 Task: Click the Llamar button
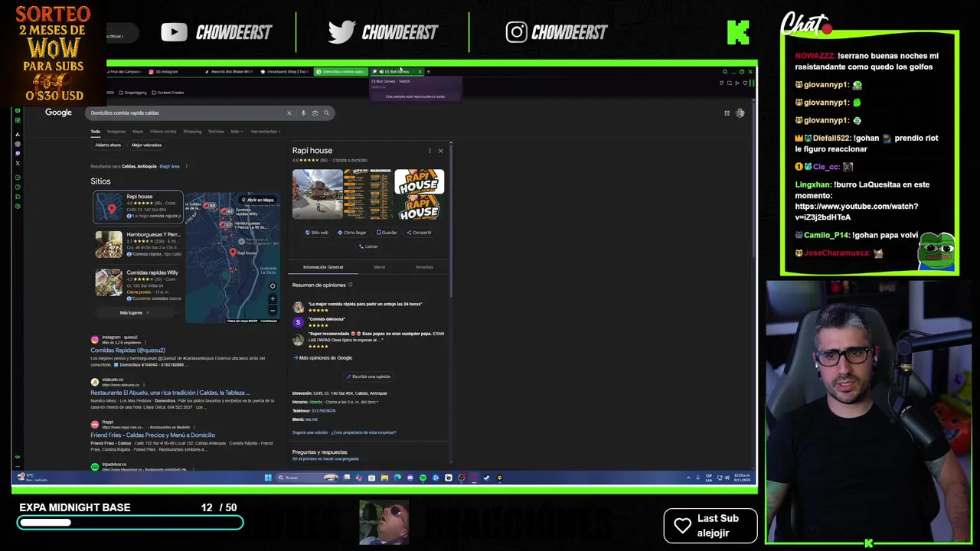(368, 246)
